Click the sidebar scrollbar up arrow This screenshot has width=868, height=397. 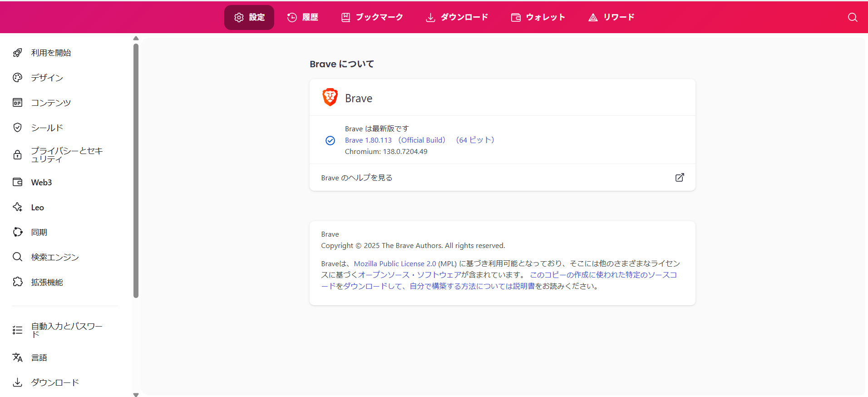pyautogui.click(x=136, y=38)
